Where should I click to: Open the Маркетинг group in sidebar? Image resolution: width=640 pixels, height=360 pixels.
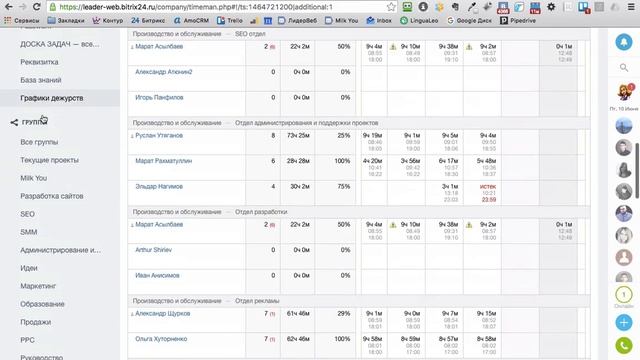tap(38, 286)
